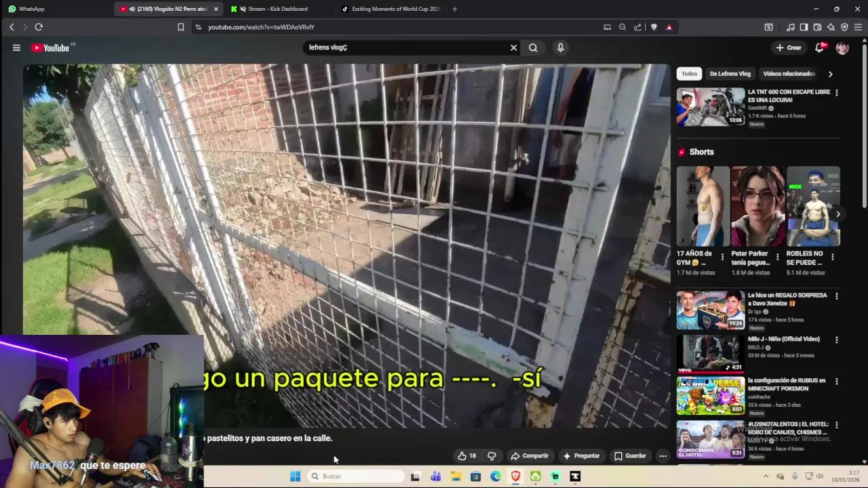Open media control music note icon

[790, 27]
